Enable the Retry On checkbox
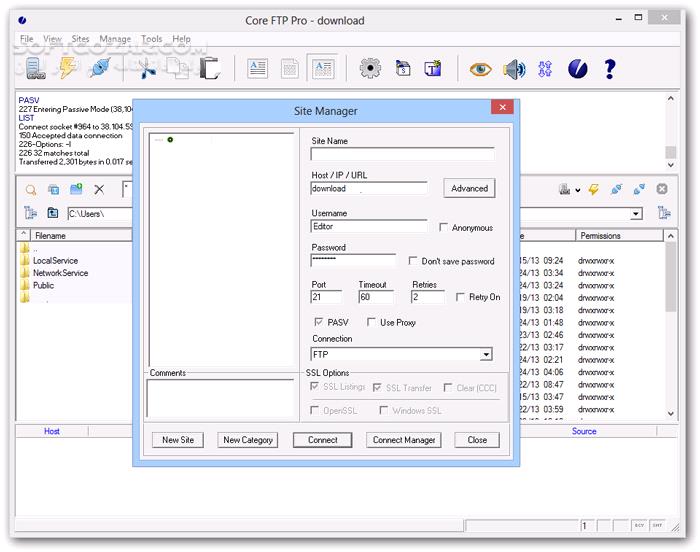Screen dimensions: 700x552 coord(460,297)
